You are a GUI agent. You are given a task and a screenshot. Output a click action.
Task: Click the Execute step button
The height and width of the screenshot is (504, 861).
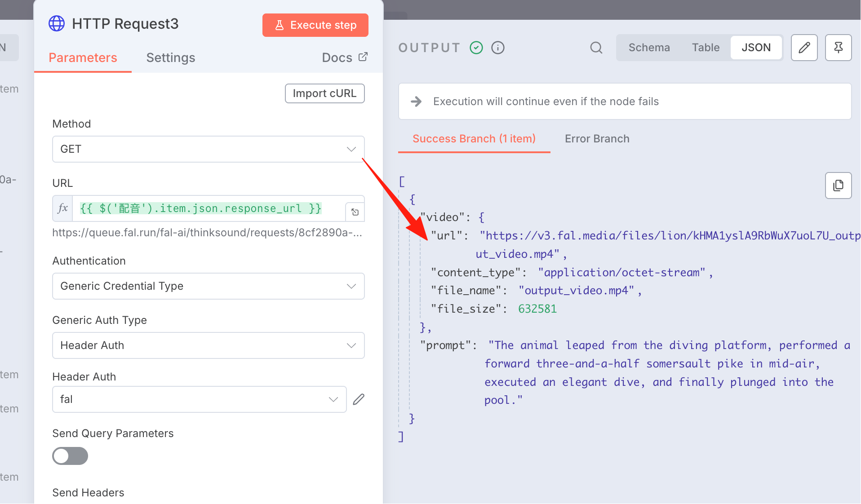tap(315, 25)
